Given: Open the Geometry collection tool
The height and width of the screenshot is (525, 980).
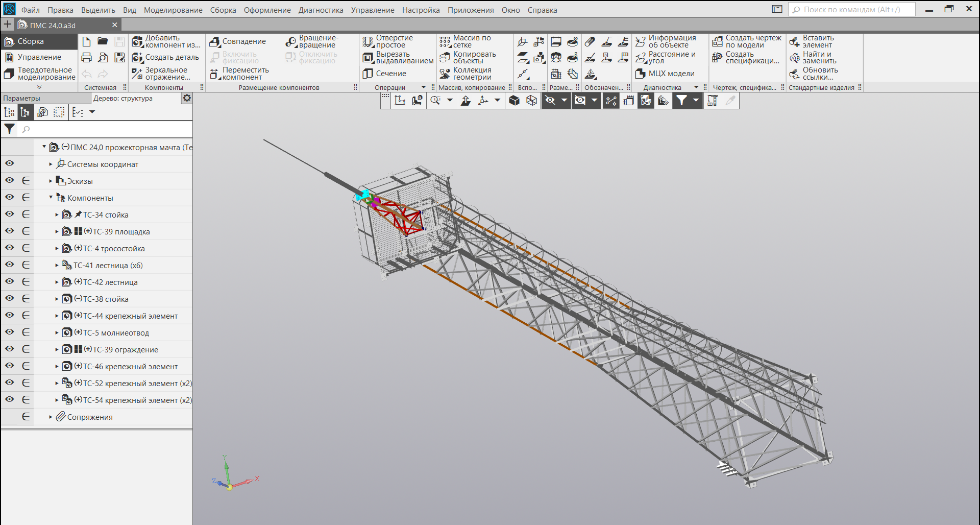Looking at the screenshot, I should coord(465,74).
